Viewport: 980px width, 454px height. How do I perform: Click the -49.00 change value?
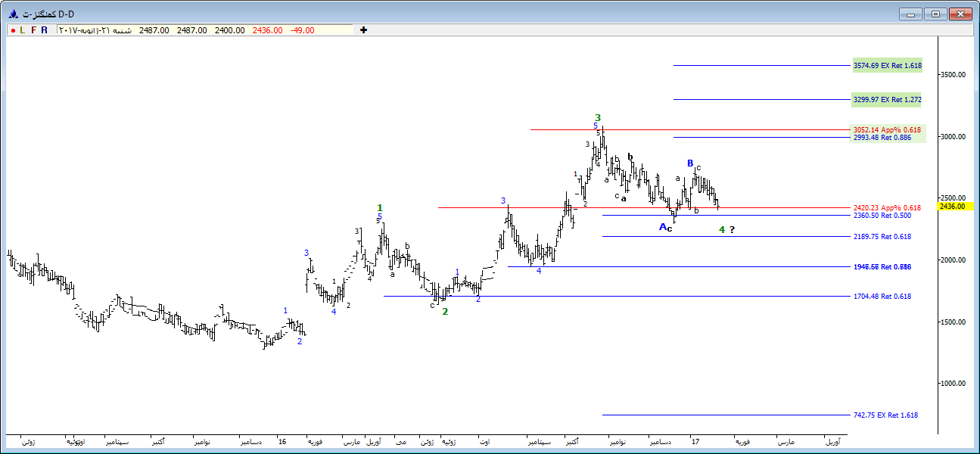coord(303,30)
